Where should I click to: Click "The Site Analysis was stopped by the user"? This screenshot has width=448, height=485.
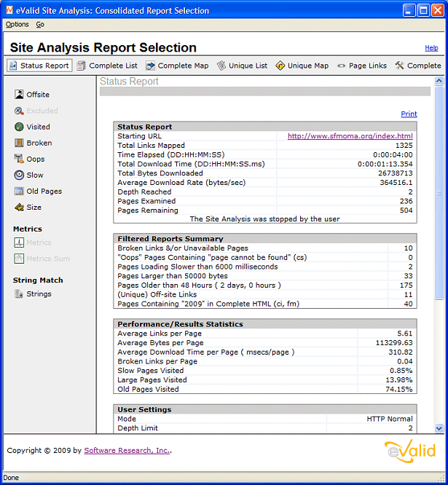pos(264,219)
